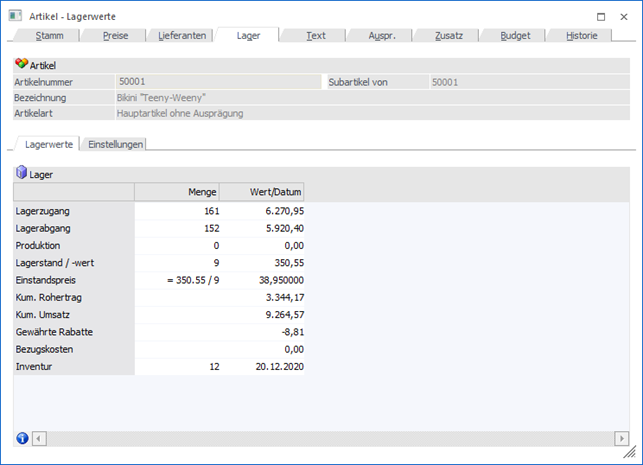Click the right scroll arrow button
This screenshot has height=465, width=643.
(x=622, y=438)
